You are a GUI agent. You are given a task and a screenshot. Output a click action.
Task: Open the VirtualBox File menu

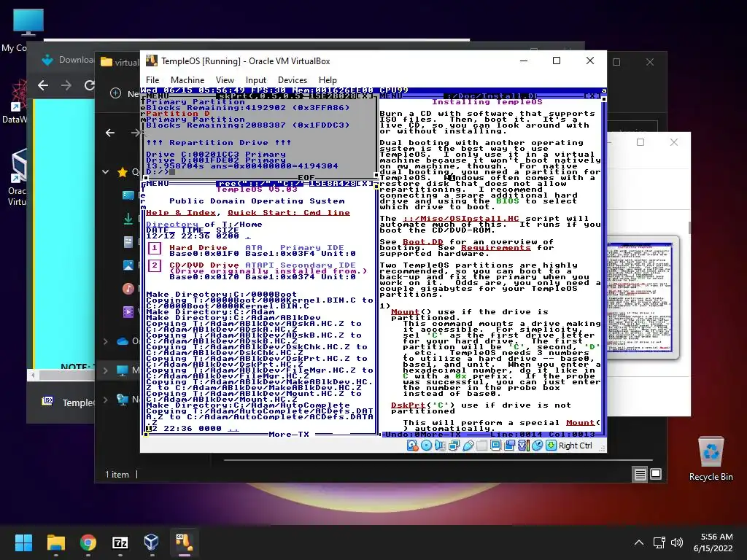pyautogui.click(x=152, y=80)
